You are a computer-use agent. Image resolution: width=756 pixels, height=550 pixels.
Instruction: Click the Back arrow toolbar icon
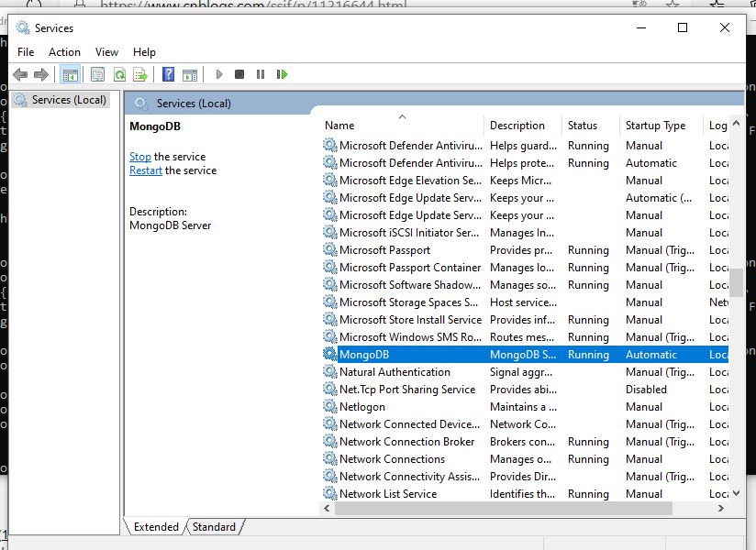pyautogui.click(x=20, y=74)
